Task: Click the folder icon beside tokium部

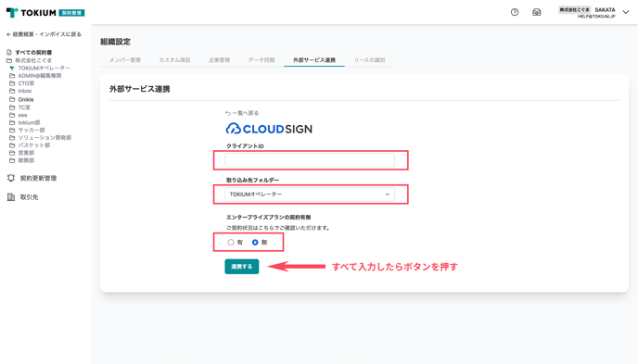Action: 12,122
